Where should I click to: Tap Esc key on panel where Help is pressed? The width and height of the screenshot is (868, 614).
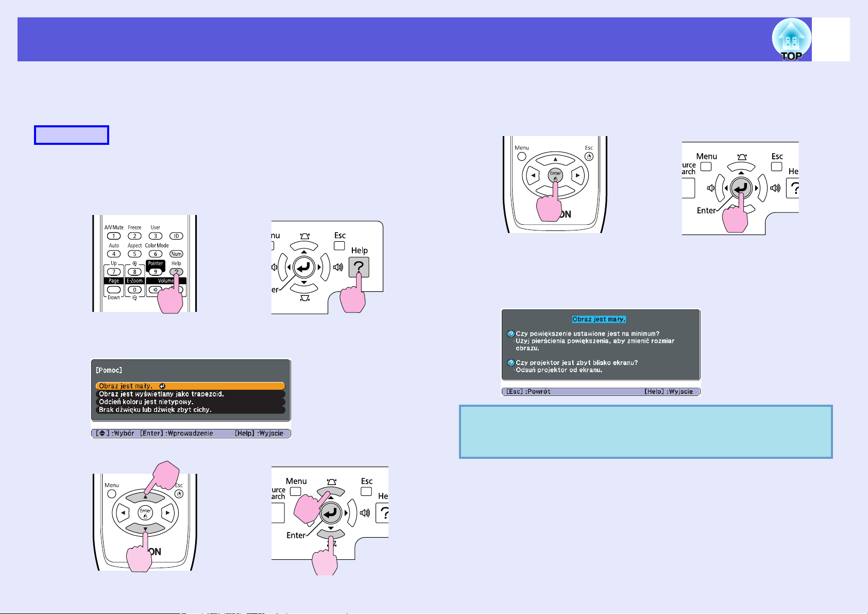[339, 246]
